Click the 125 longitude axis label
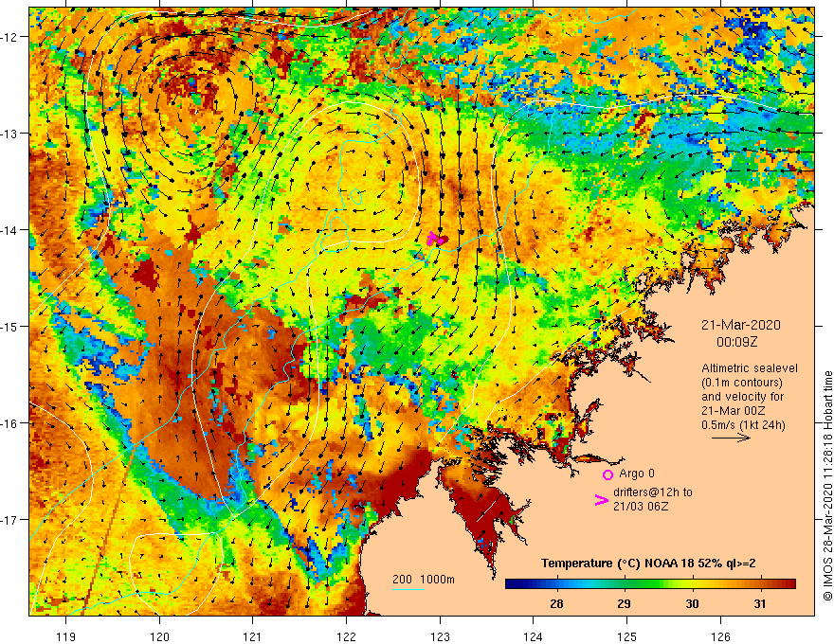Screen dimensions: 834x644 pyautogui.click(x=627, y=636)
